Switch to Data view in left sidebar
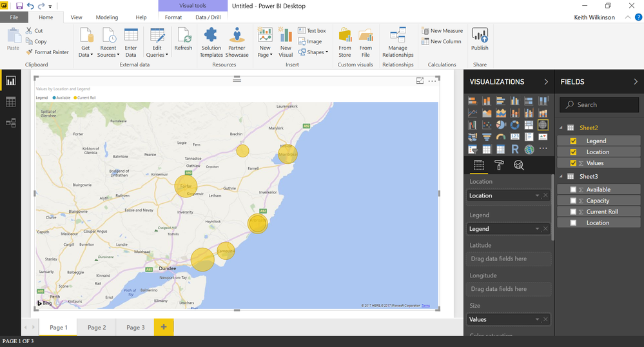 click(11, 102)
